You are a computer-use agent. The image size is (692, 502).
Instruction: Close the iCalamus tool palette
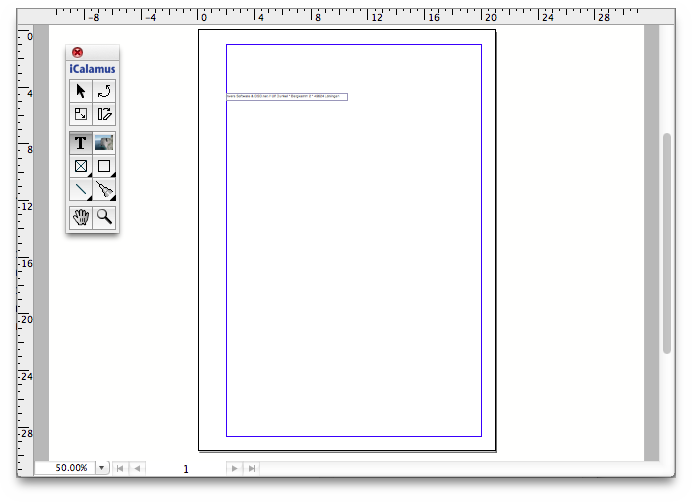[77, 53]
